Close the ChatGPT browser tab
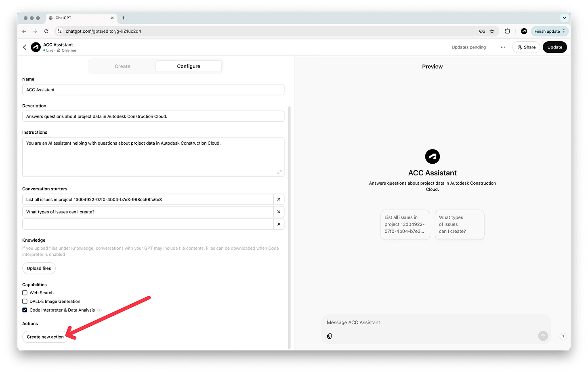This screenshot has width=588, height=373. pos(112,18)
